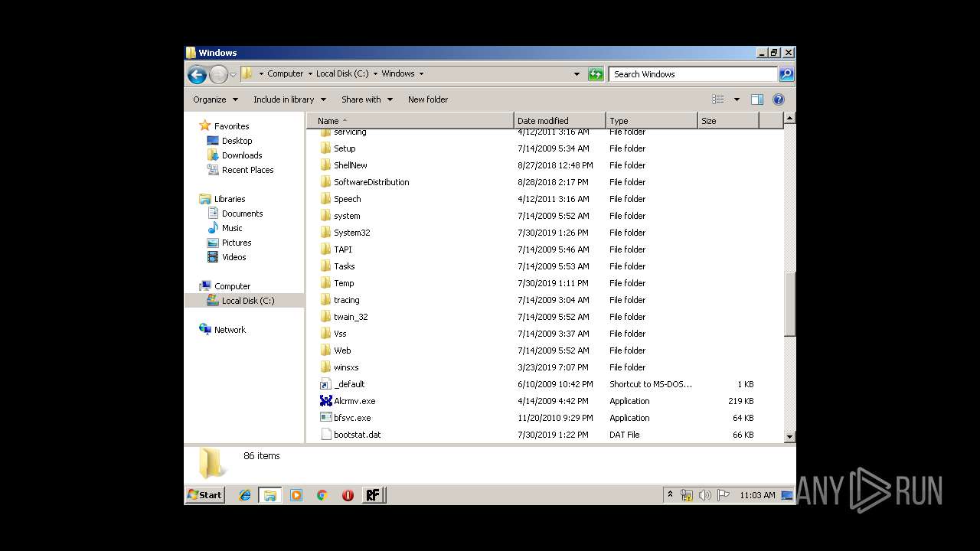Image resolution: width=980 pixels, height=551 pixels.
Task: Open the Share with menu
Action: click(x=367, y=99)
